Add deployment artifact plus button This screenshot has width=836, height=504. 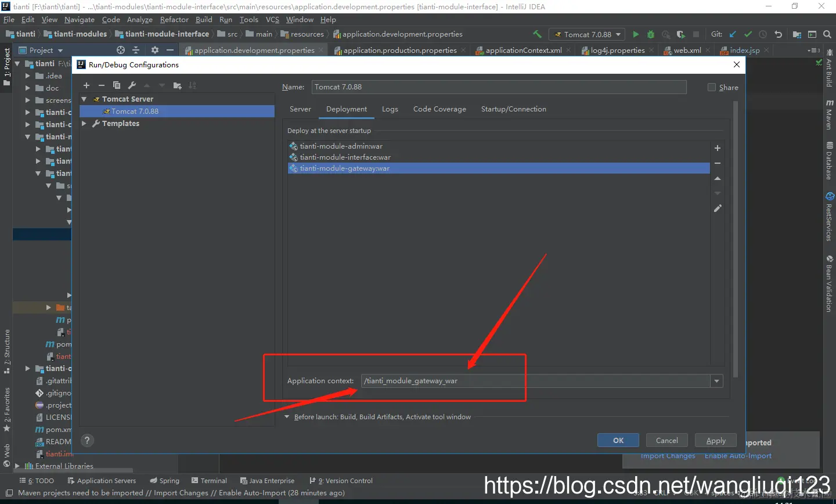tap(718, 148)
